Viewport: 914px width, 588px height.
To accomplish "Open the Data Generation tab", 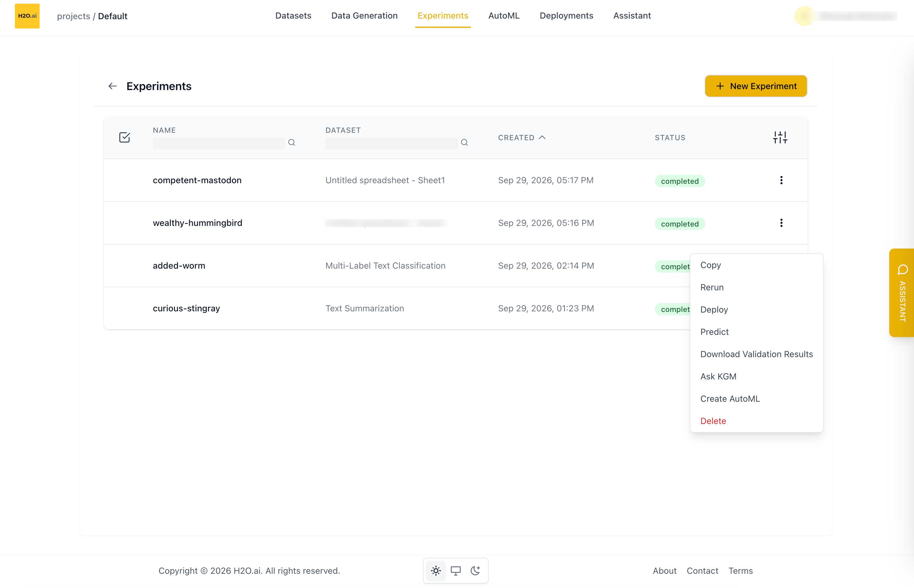I will pos(364,16).
